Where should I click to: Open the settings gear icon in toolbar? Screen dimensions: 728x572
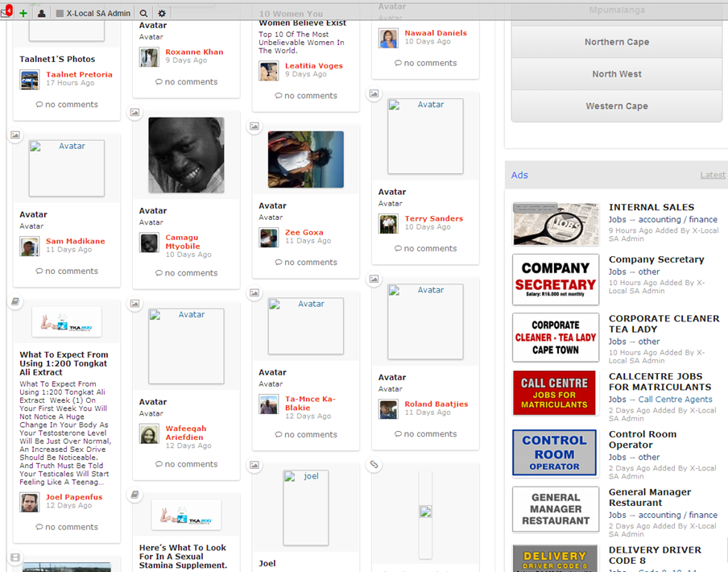[162, 14]
